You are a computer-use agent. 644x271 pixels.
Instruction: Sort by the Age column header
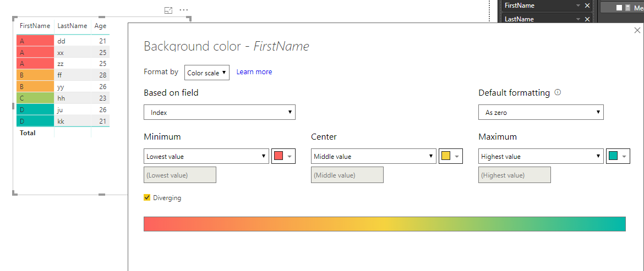(100, 26)
